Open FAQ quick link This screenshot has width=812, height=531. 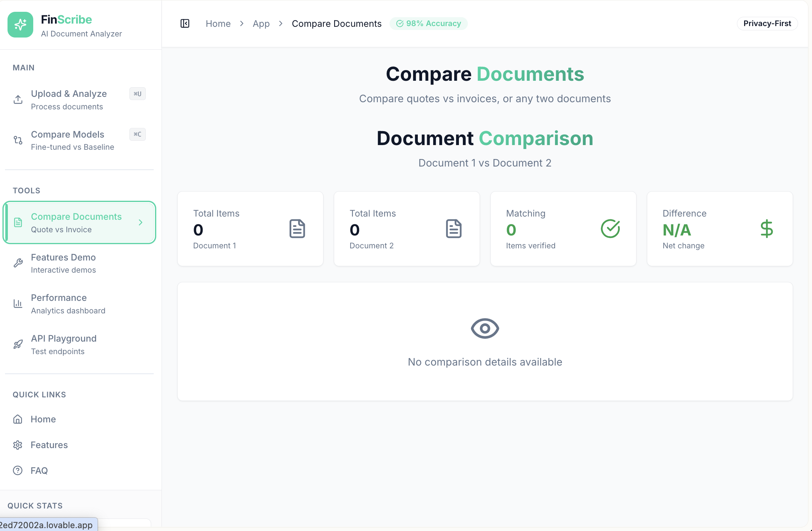pos(39,471)
